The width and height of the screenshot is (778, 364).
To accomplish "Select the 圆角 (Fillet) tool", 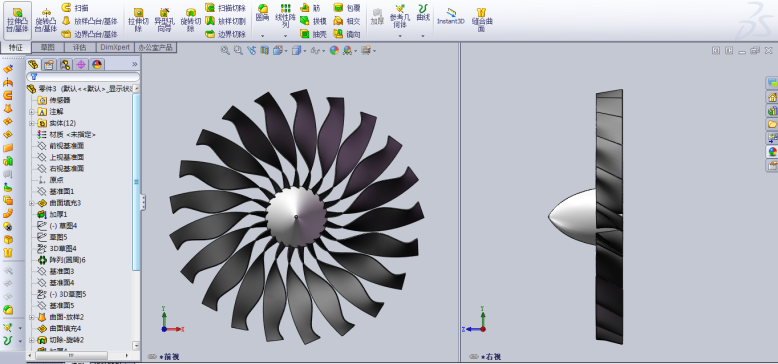I will [262, 13].
